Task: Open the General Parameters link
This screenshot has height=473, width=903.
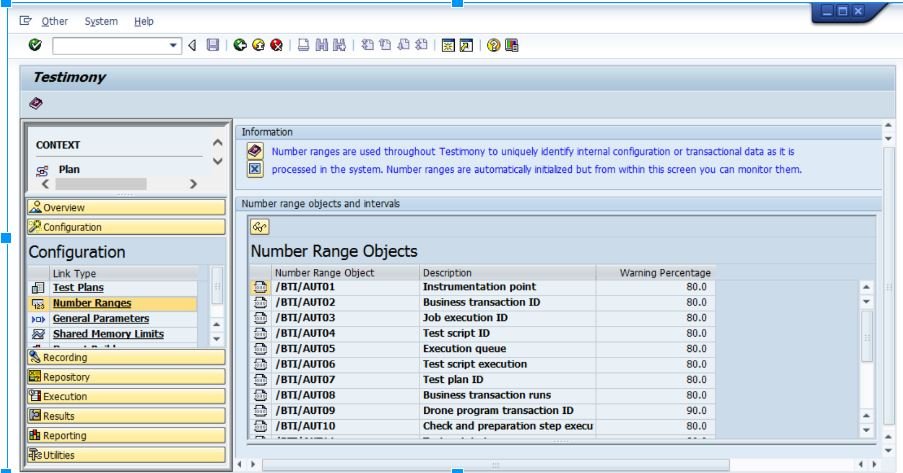Action: (101, 319)
